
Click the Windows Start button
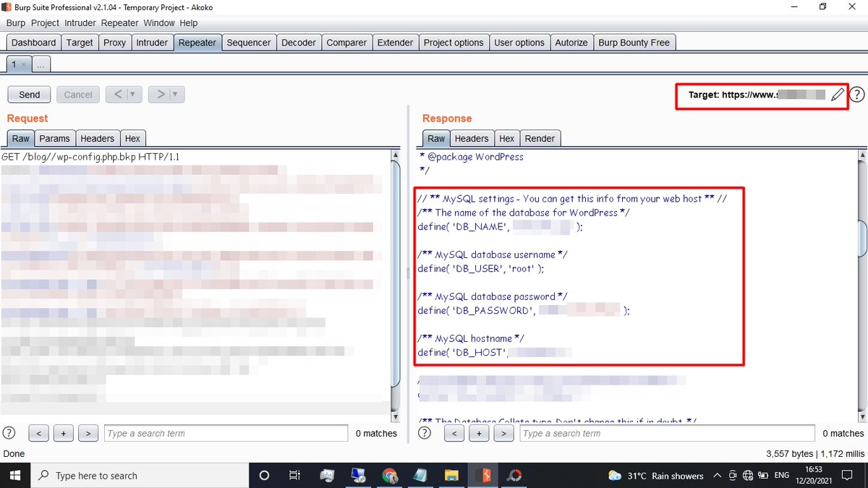coord(16,475)
